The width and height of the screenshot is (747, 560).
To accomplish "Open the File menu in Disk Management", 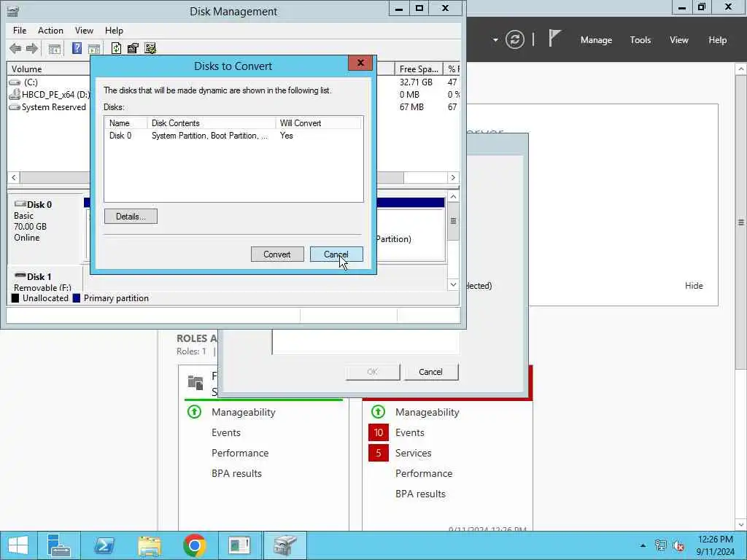I will [20, 31].
